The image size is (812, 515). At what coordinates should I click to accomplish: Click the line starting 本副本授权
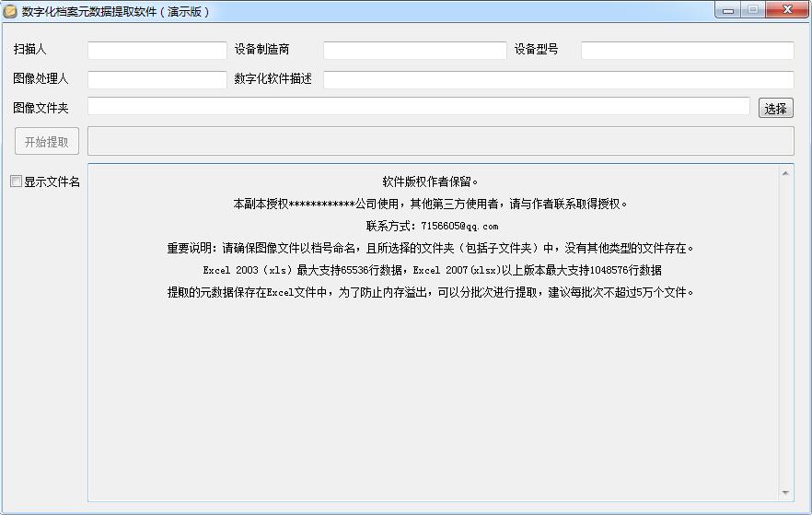coord(430,205)
